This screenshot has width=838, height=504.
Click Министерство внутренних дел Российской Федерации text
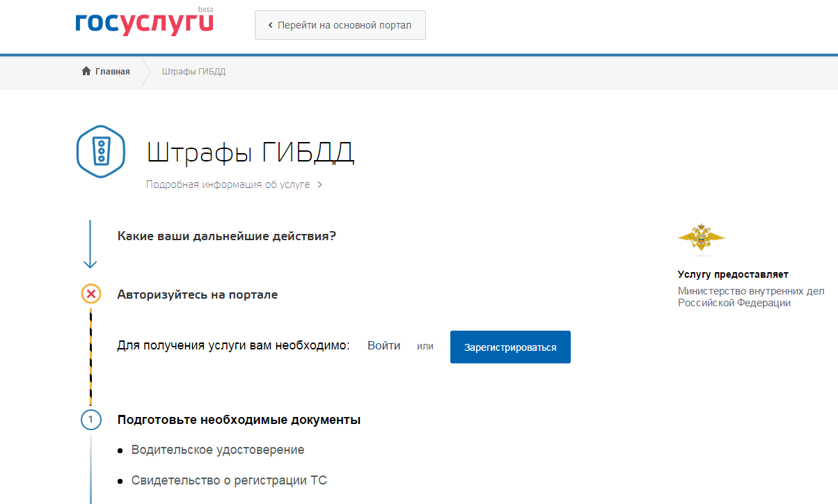point(750,297)
